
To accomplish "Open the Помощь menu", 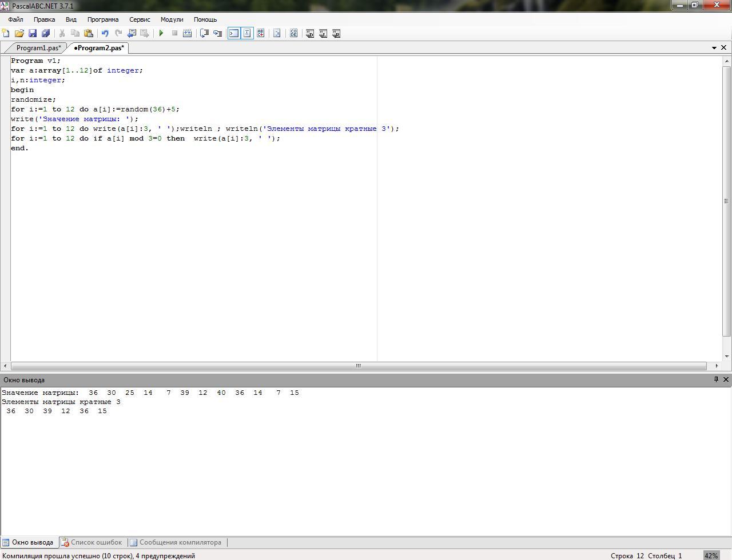I will 205,19.
